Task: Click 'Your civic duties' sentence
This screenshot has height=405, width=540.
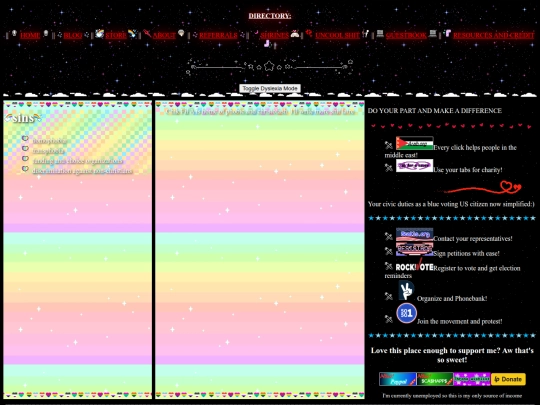Action: coord(451,204)
